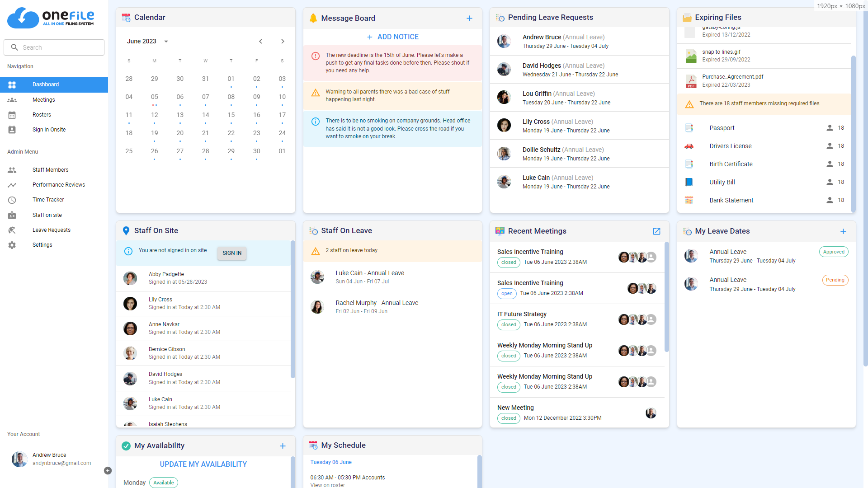Open Settings via the gear icon
This screenshot has height=488, width=868.
pyautogui.click(x=12, y=245)
